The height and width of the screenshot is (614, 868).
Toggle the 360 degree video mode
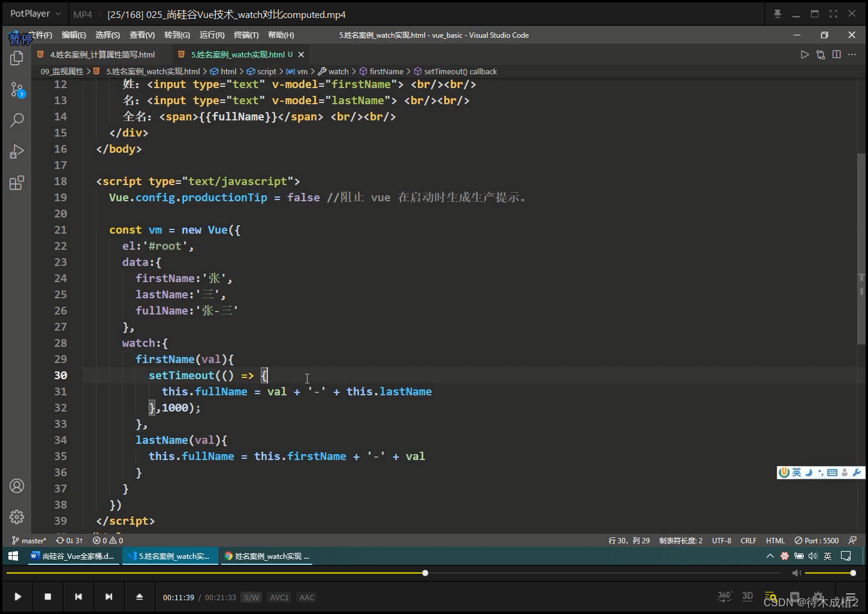(x=725, y=596)
